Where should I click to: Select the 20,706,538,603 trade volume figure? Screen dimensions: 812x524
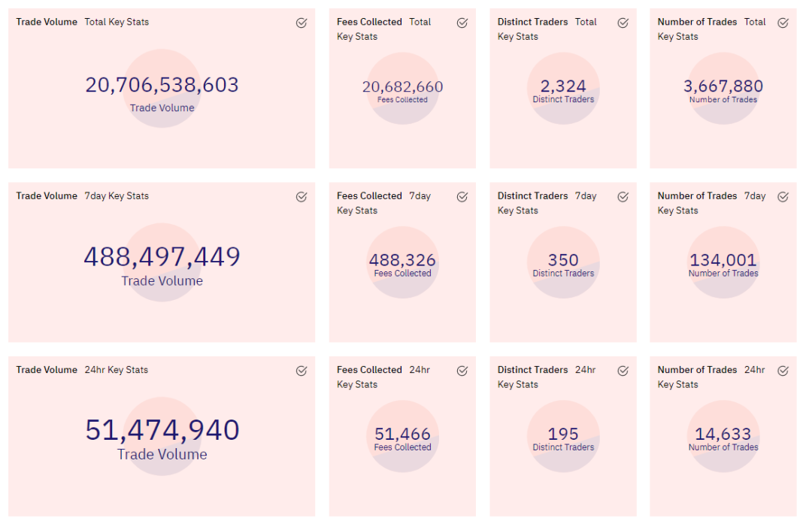click(162, 85)
